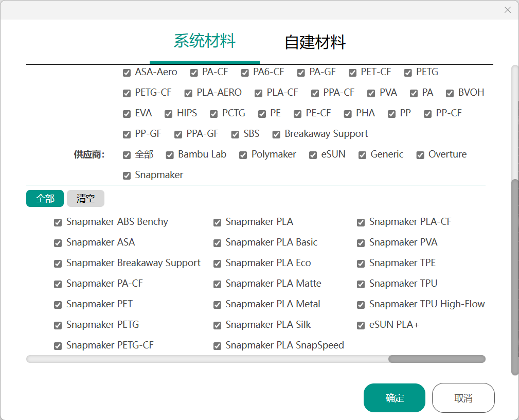
Task: Close the material selection dialog
Action: (x=507, y=10)
